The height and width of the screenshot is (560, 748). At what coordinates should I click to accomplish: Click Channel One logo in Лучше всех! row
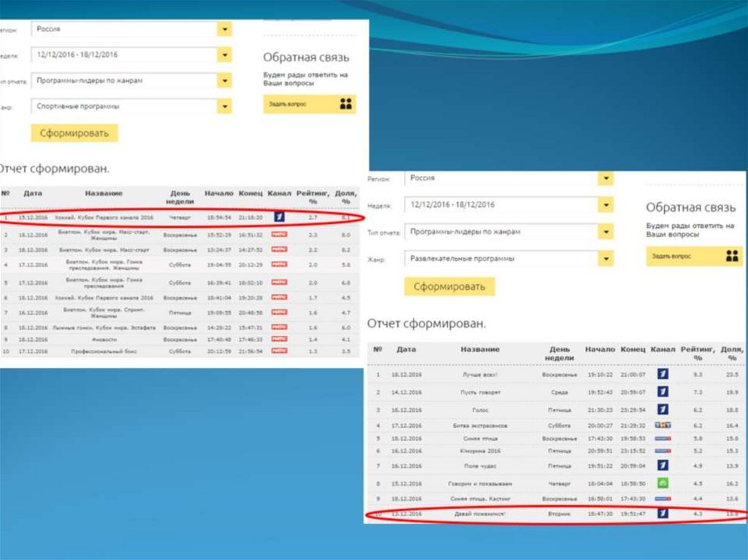click(663, 374)
